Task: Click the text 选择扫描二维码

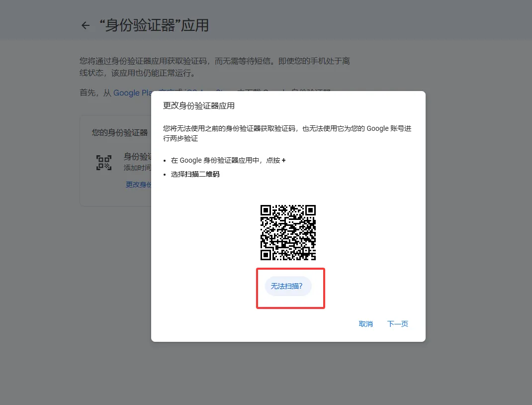Action: point(195,174)
